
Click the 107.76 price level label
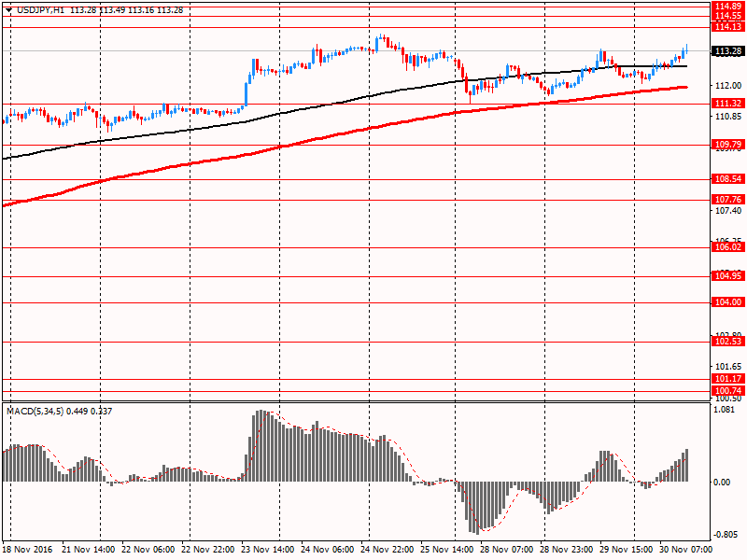pos(727,200)
